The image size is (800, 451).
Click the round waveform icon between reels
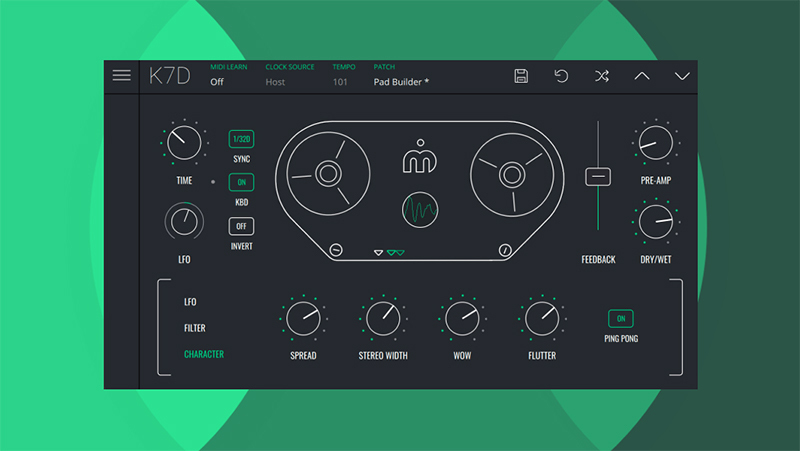[x=420, y=211]
